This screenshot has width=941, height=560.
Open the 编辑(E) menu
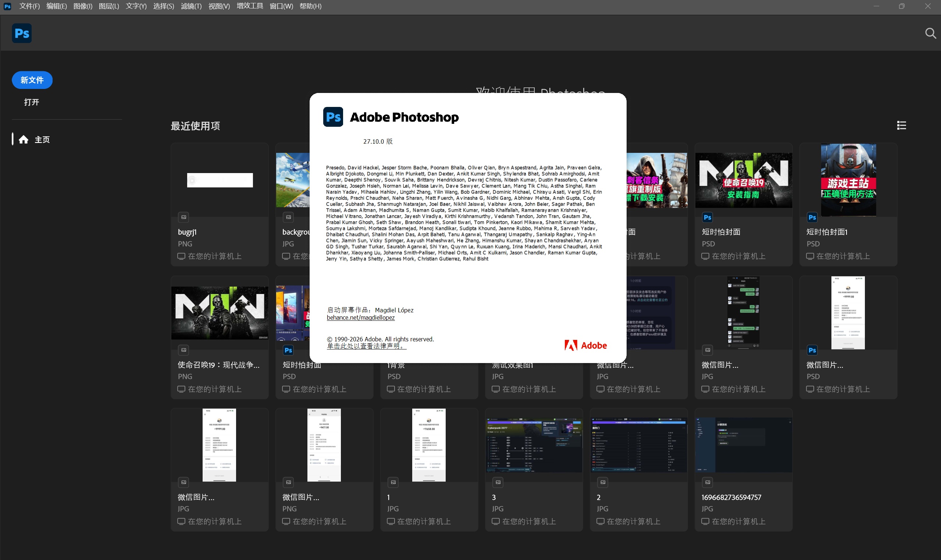click(x=56, y=6)
